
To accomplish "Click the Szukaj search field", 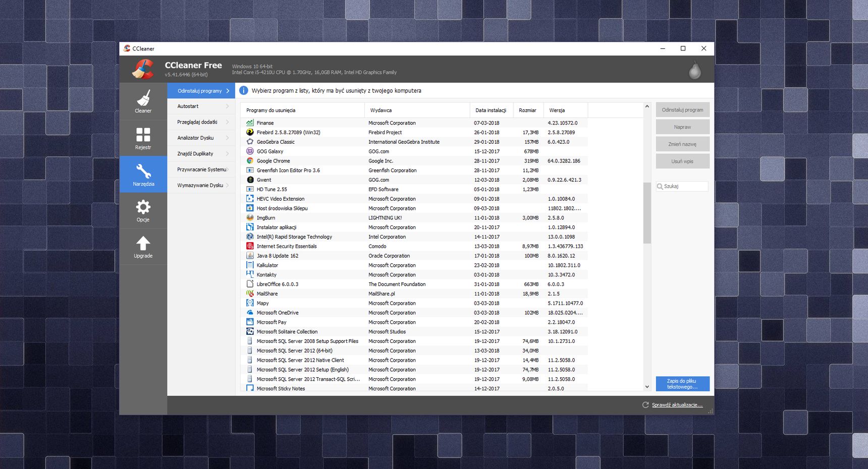I will (x=682, y=186).
